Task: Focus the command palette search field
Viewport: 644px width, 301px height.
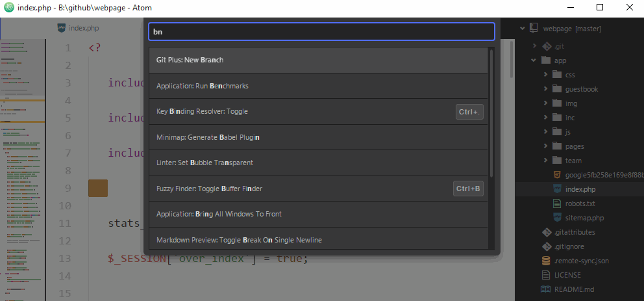Action: tap(321, 32)
